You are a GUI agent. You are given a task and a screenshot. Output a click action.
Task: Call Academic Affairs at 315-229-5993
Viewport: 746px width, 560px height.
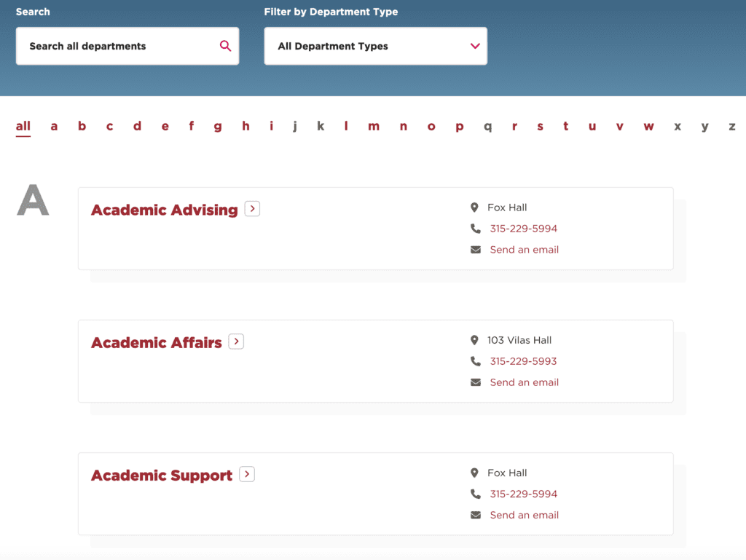click(x=523, y=361)
